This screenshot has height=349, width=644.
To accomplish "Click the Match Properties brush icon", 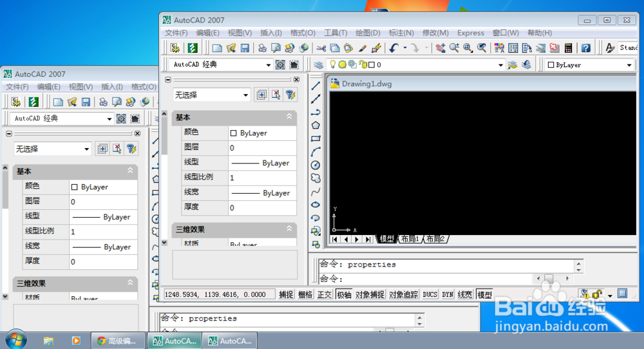I will coord(362,48).
